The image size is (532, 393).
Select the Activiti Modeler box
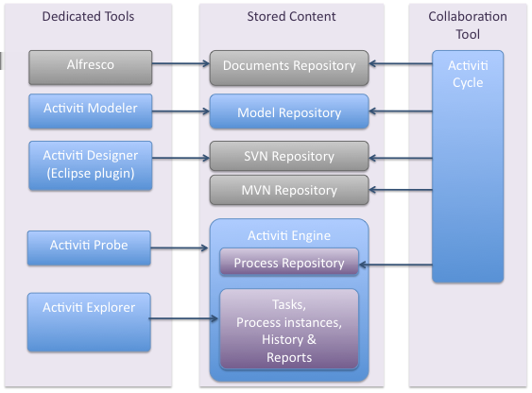(x=91, y=111)
